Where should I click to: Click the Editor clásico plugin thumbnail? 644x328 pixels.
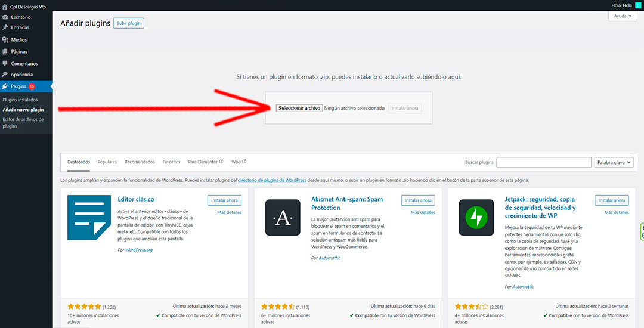[x=89, y=218]
